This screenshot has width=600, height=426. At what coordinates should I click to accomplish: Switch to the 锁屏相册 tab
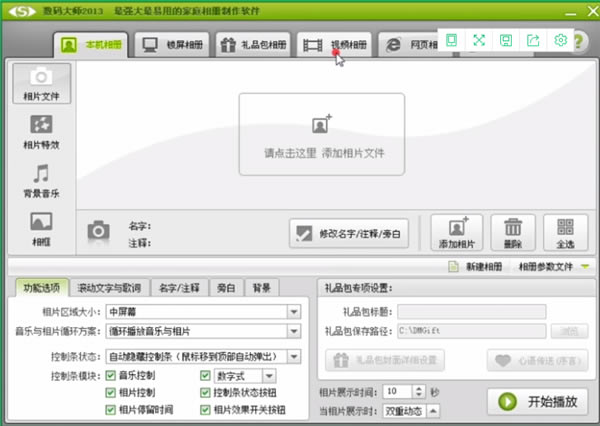172,45
